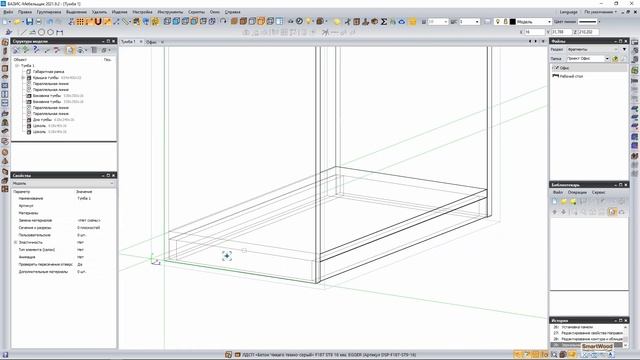Click the first blue 3D view cube icon

(167, 21)
